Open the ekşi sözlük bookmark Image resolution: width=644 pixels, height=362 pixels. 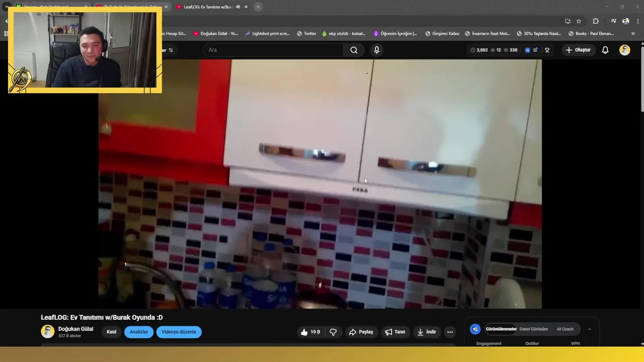[x=344, y=34]
